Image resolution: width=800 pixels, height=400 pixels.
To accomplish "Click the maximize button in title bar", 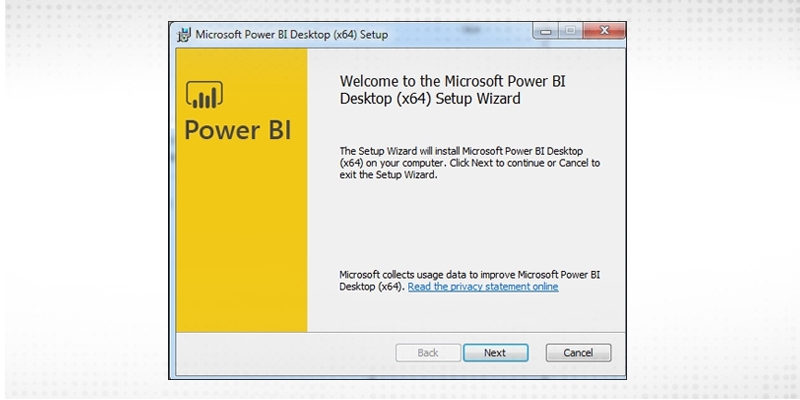I will point(570,31).
